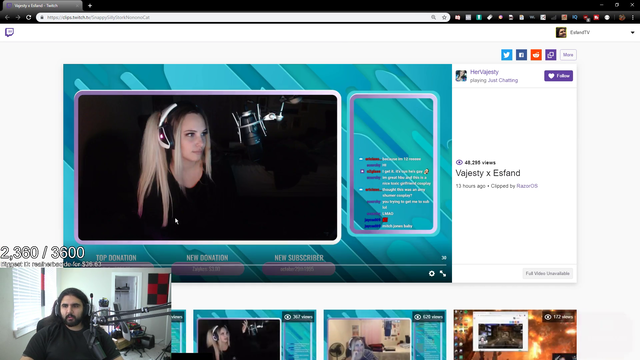Click the 48,295 views count text
This screenshot has height=360, width=640.
[x=480, y=162]
